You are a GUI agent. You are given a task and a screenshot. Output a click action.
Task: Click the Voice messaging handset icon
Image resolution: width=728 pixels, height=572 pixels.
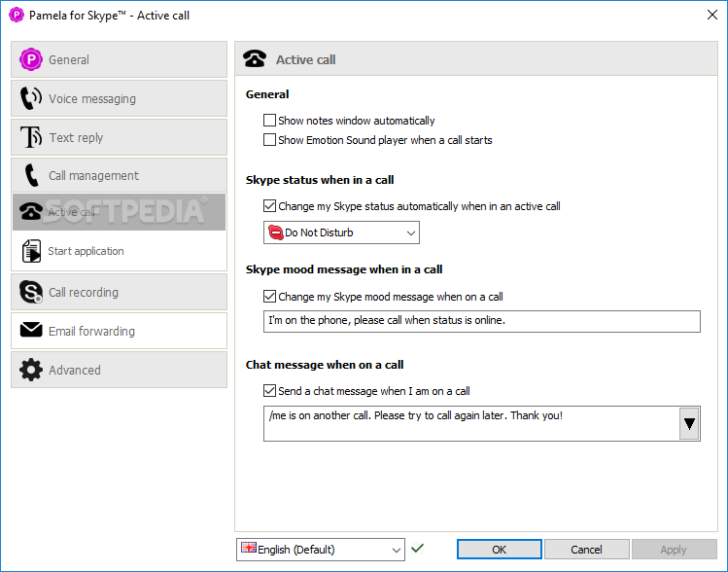(x=31, y=98)
